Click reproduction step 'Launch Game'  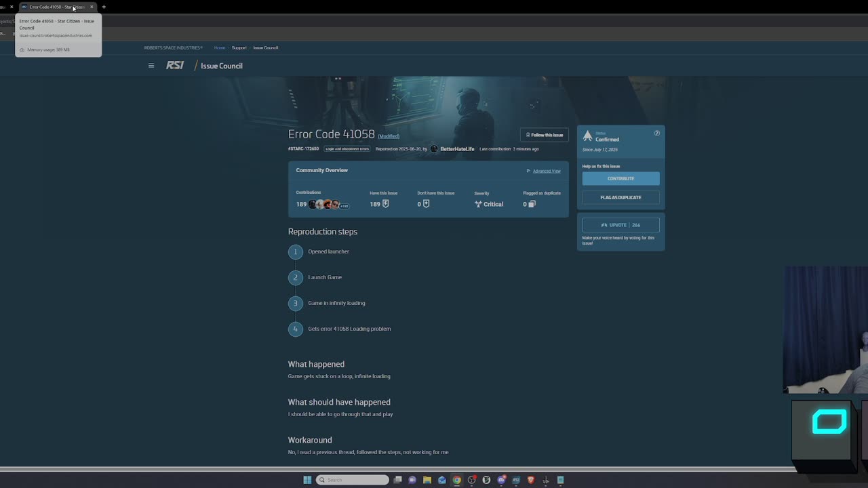point(325,277)
